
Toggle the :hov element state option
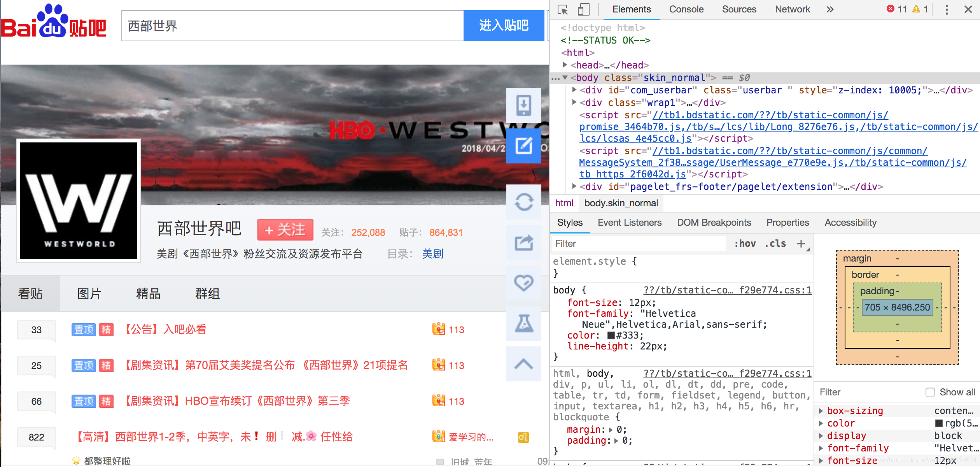pyautogui.click(x=745, y=244)
